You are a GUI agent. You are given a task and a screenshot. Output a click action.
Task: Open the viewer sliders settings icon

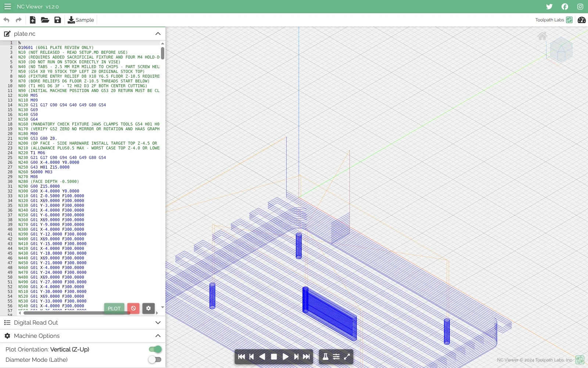[x=336, y=357]
